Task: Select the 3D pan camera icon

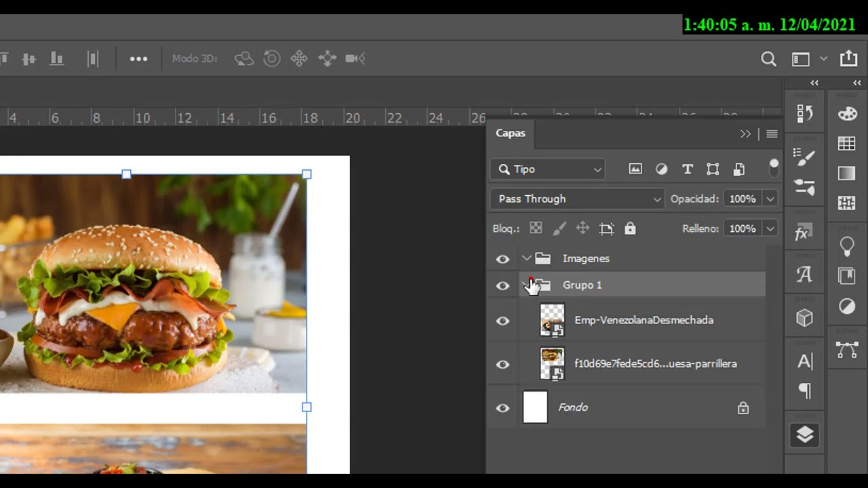Action: click(x=299, y=59)
